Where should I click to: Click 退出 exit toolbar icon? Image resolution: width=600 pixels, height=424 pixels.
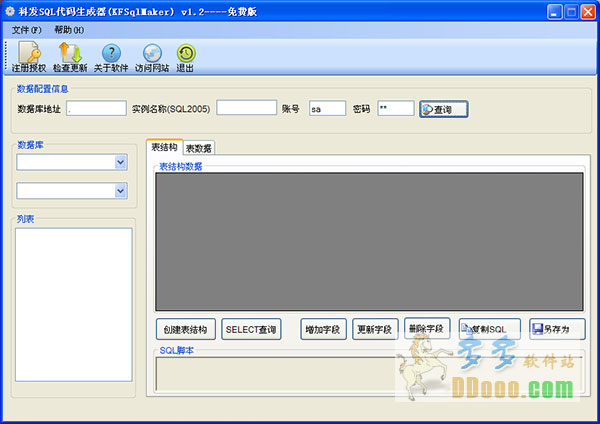pos(186,57)
